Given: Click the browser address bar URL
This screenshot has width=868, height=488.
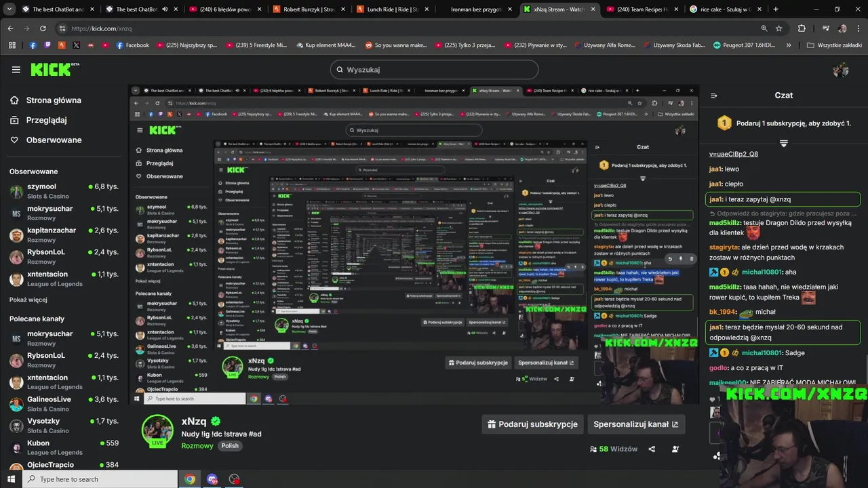Looking at the screenshot, I should point(102,28).
